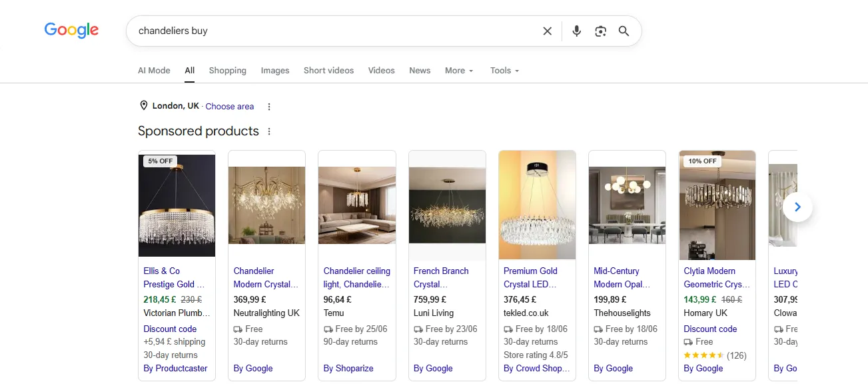Click the 143,99 £ price
868x392 pixels.
700,299
